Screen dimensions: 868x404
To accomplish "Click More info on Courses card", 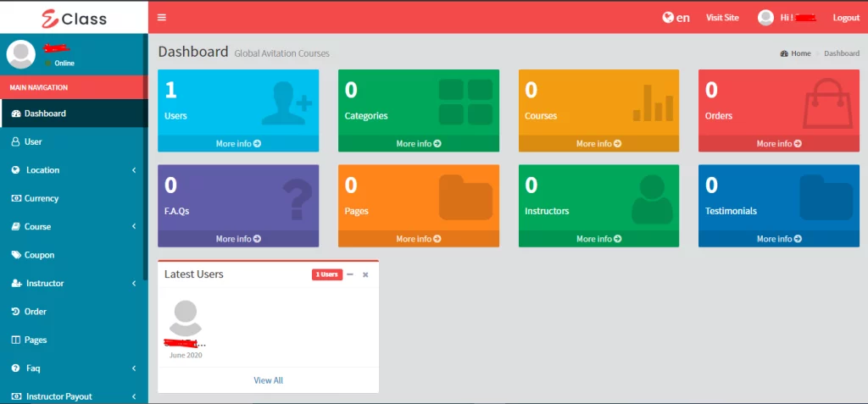I will coord(599,143).
